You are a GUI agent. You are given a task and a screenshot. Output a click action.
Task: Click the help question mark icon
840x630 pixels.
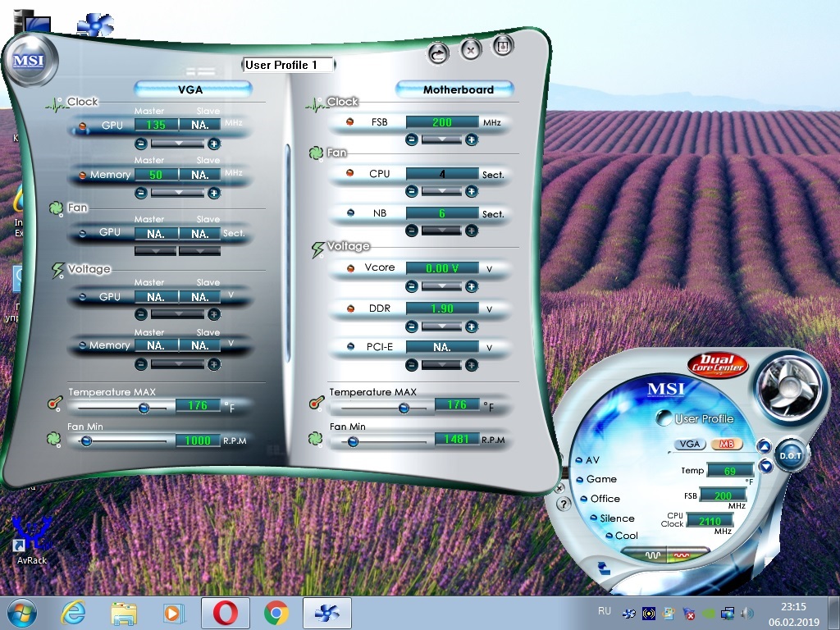pyautogui.click(x=564, y=504)
